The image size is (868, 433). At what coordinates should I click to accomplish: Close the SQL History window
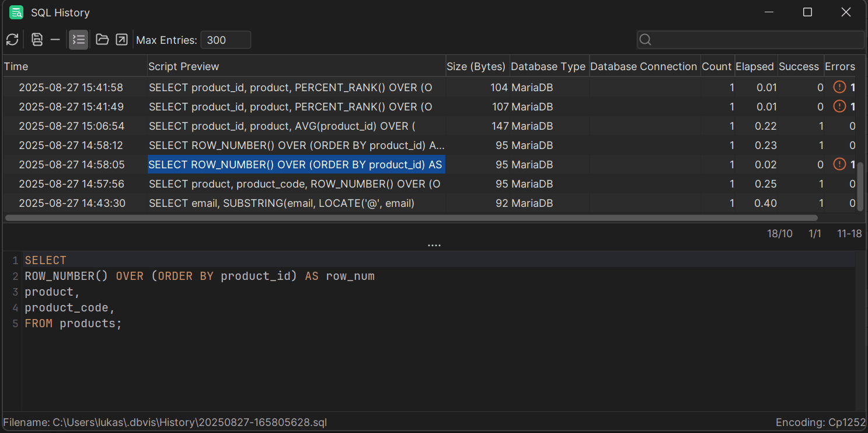tap(846, 12)
